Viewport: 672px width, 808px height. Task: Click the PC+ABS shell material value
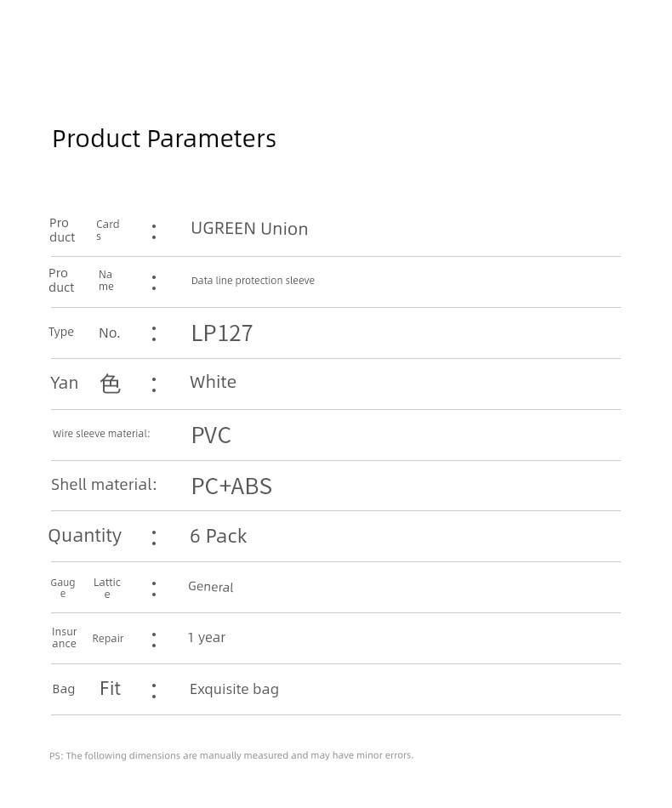(x=231, y=486)
